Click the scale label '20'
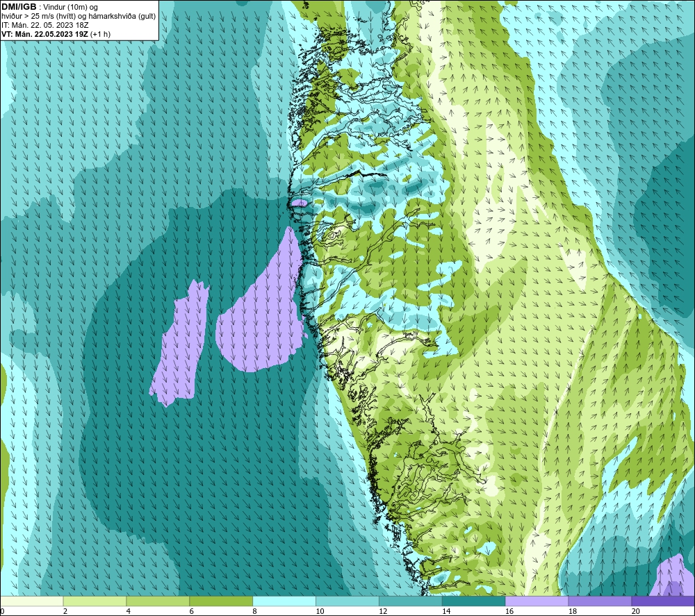 click(x=635, y=611)
